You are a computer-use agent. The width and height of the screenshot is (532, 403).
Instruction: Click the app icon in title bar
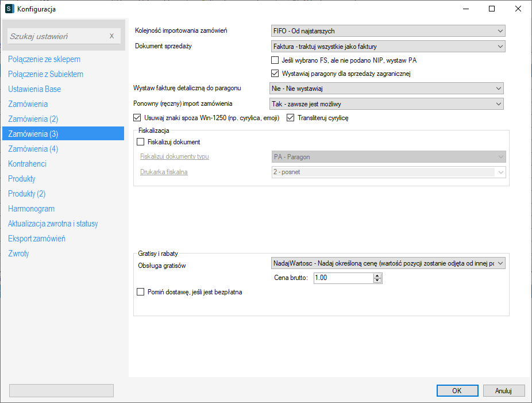[9, 9]
